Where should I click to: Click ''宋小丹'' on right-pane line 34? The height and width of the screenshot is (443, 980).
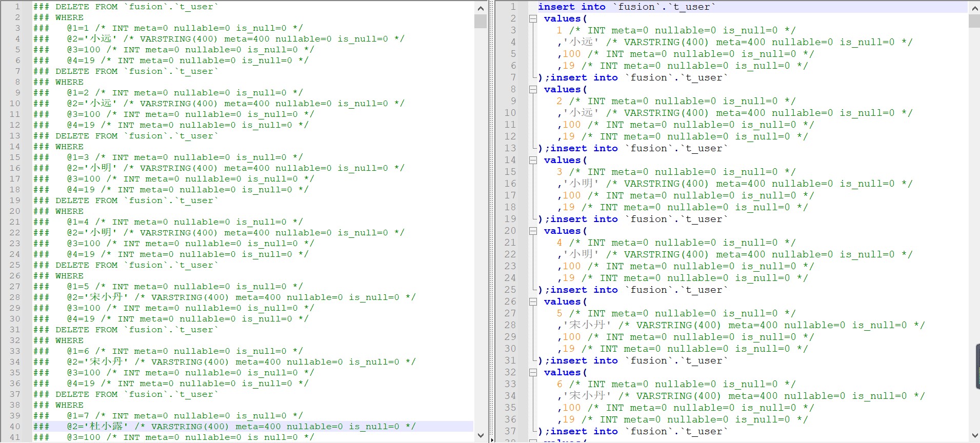click(587, 396)
